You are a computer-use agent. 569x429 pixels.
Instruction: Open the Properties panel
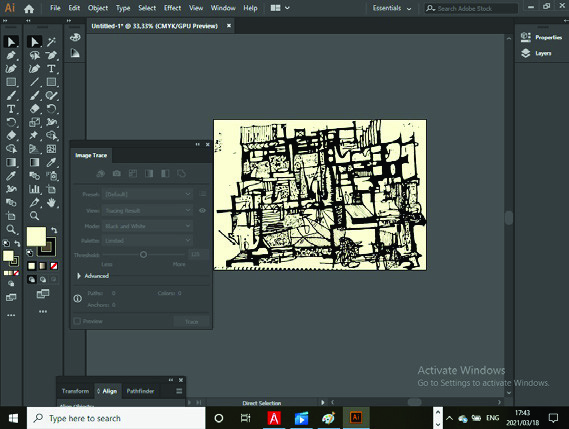[541, 37]
